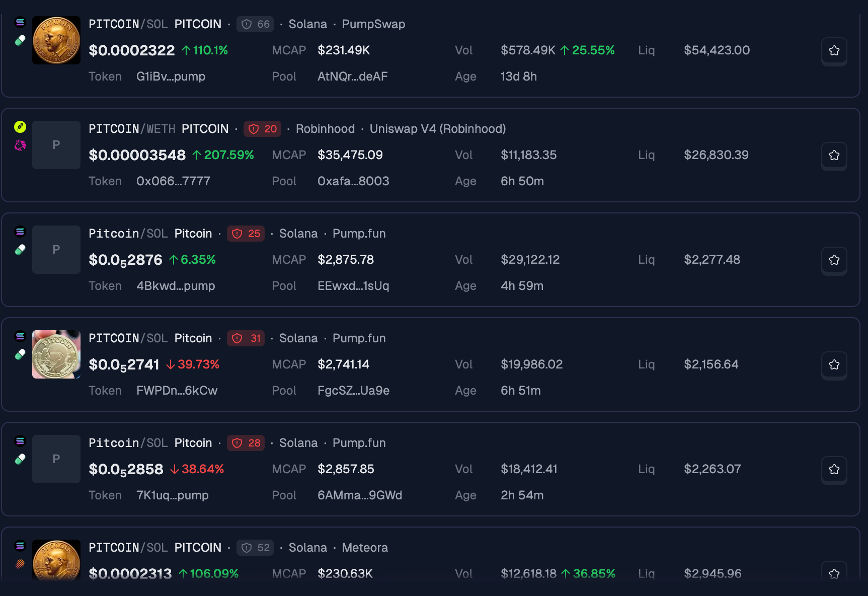Screen dimensions: 868x596
Task: Open the red security score 31 badge
Action: pos(246,338)
